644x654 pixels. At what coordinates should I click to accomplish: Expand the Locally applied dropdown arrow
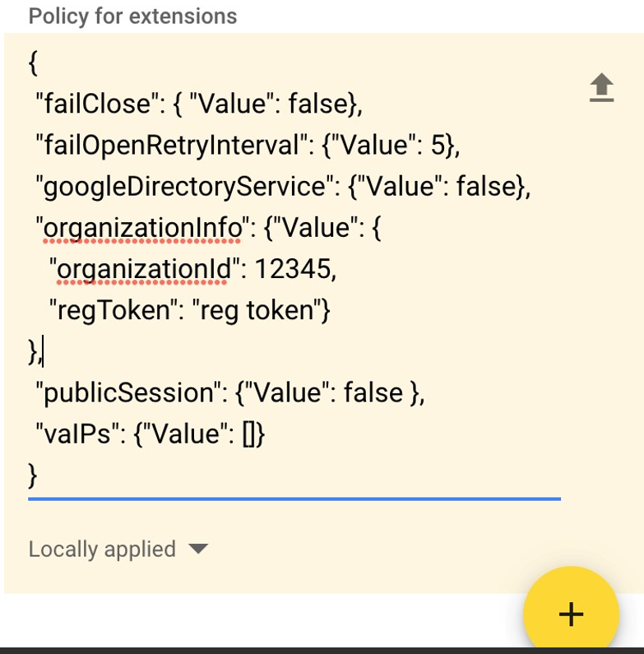tap(198, 549)
